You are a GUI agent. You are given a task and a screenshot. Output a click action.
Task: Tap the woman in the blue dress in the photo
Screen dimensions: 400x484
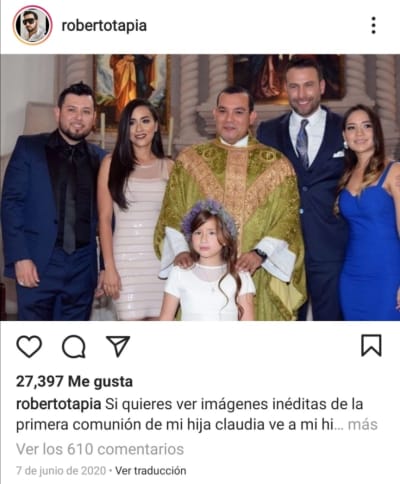(368, 213)
